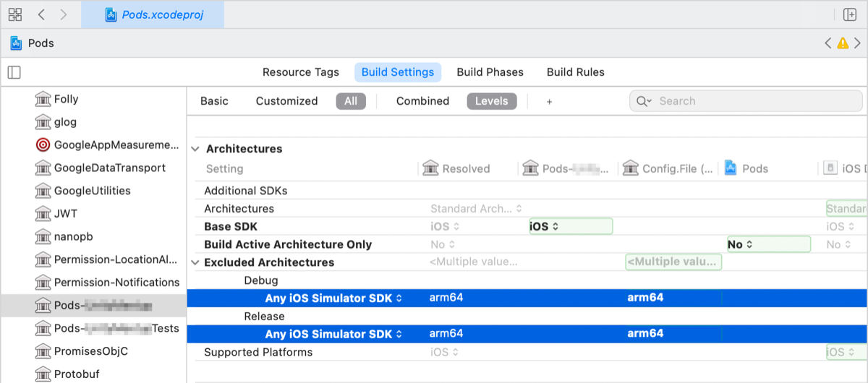Screen dimensions: 868x383
Task: Click the GoogleAppMeasurement red target icon
Action: pyautogui.click(x=43, y=145)
